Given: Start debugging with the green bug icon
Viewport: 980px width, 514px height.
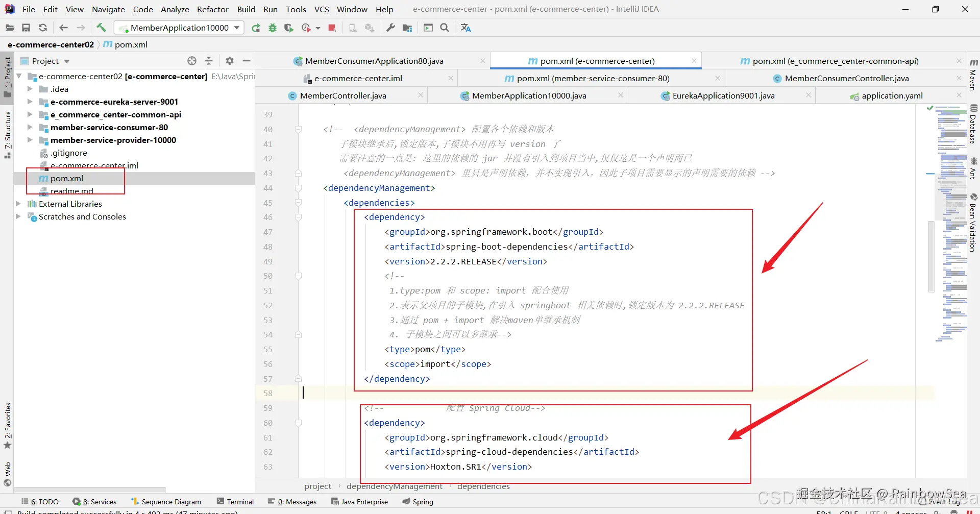Looking at the screenshot, I should tap(273, 28).
